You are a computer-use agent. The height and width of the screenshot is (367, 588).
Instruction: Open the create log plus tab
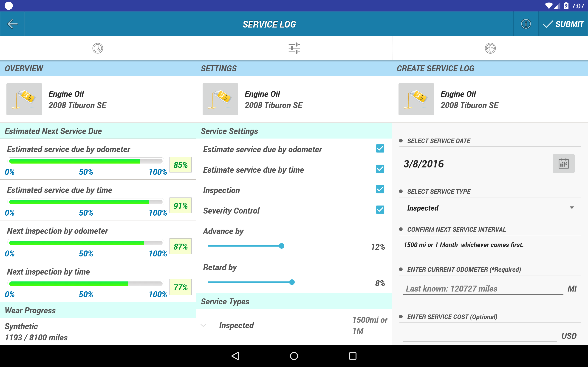click(x=490, y=48)
